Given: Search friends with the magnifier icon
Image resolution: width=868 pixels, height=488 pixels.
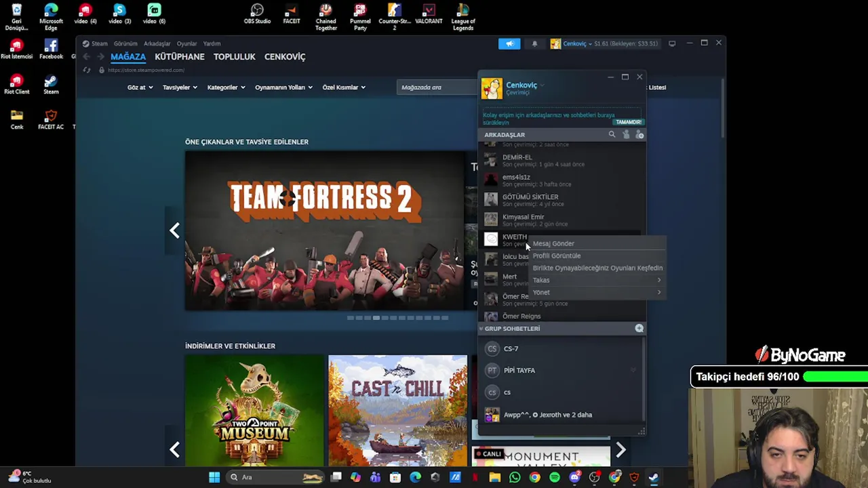Looking at the screenshot, I should click(x=612, y=135).
